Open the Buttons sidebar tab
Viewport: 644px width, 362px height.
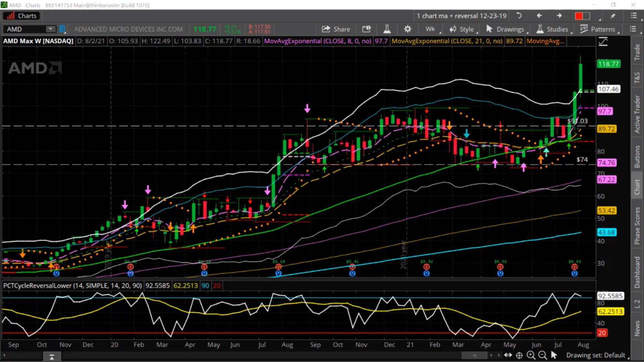tap(637, 156)
